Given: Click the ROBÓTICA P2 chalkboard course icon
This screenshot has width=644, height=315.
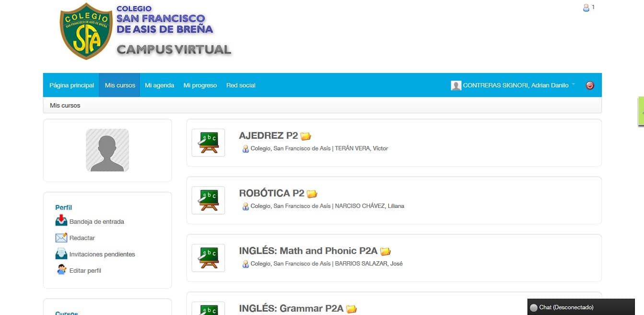Looking at the screenshot, I should pos(208,200).
